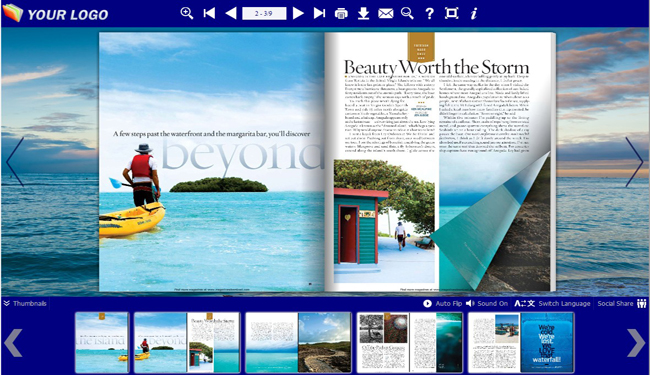Toggle Sound On
This screenshot has height=375, width=650.
(487, 304)
